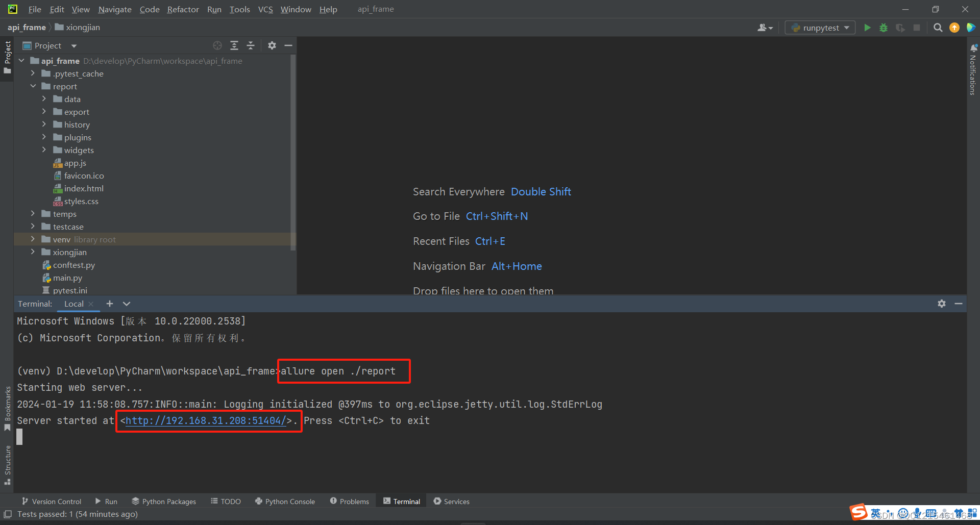980x525 pixels.
Task: Open the Tools menu
Action: click(239, 9)
